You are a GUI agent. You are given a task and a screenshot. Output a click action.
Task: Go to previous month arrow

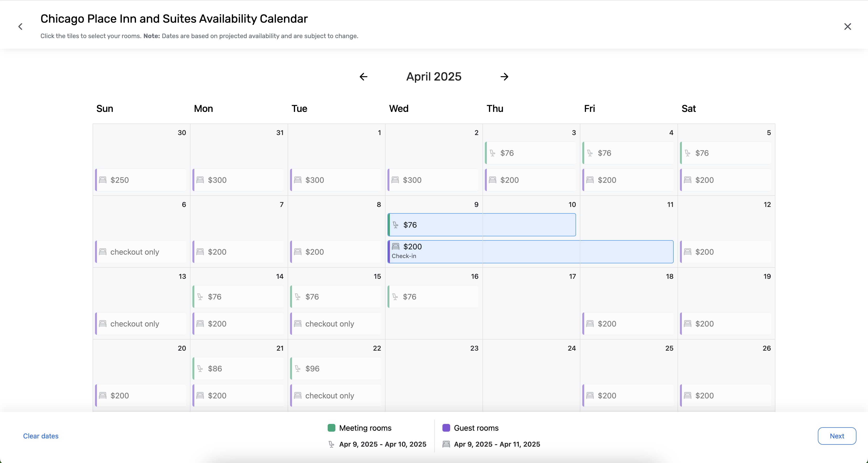[x=363, y=77]
